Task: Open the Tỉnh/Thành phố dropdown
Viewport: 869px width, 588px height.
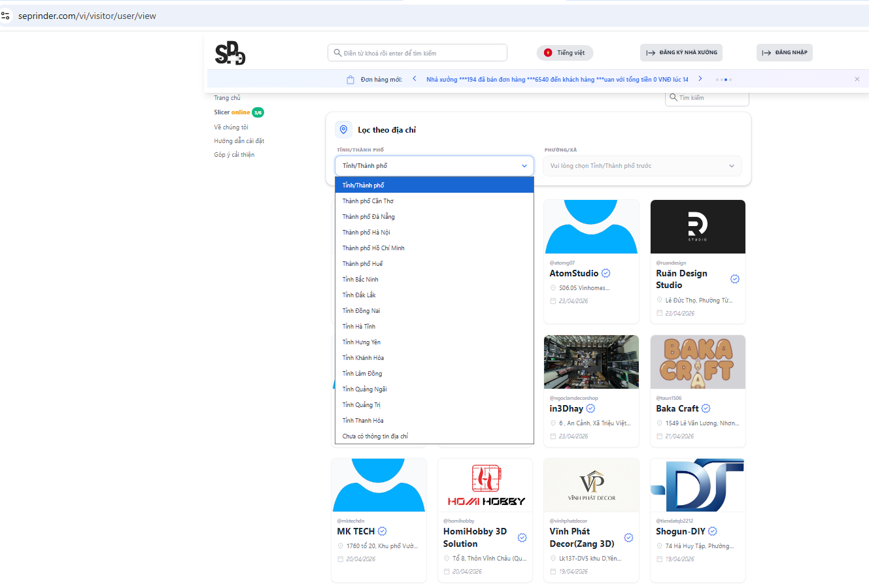Action: 434,166
